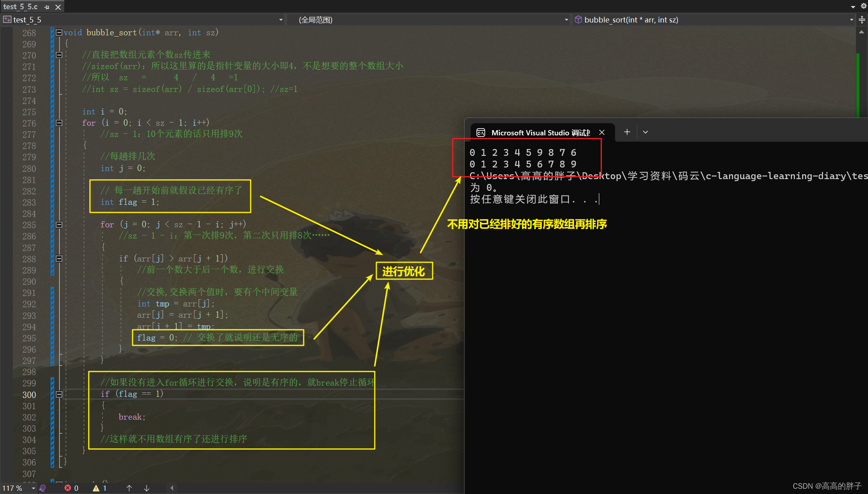Screen dimensions: 868x494
Task: Collapse the if flag block at line 300
Action: [x=59, y=394]
